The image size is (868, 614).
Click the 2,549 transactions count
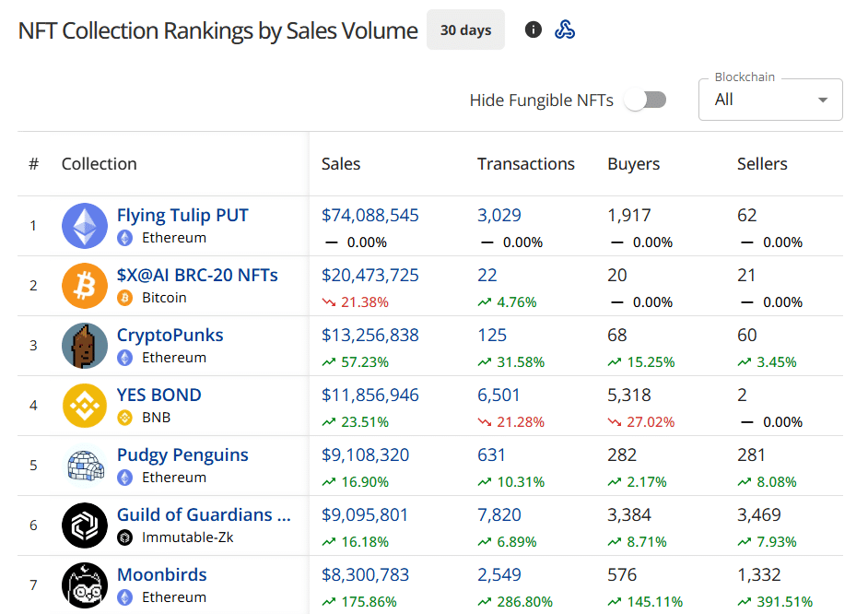pos(499,574)
